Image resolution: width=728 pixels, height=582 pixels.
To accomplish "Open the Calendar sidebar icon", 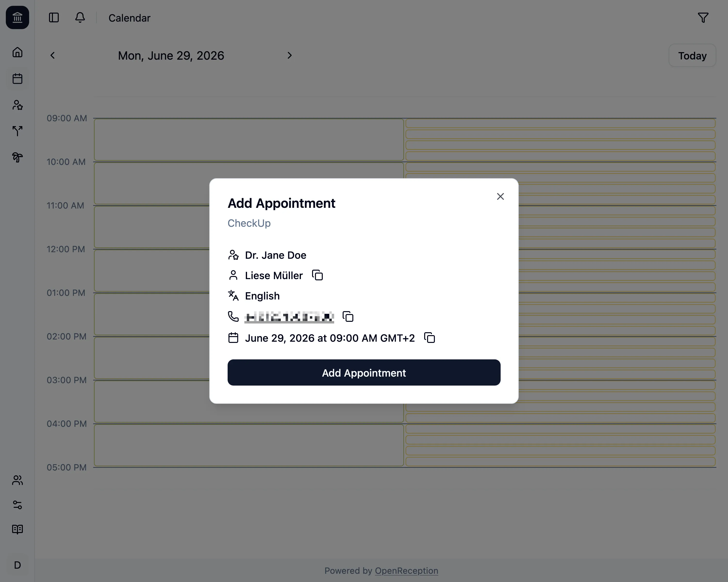I will [x=17, y=79].
